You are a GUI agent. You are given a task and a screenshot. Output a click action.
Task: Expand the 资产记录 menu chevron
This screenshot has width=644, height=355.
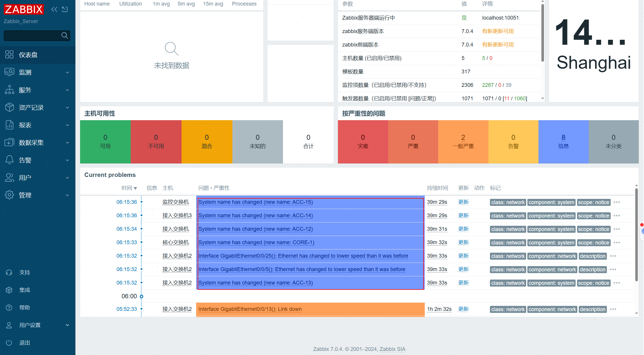(x=68, y=108)
